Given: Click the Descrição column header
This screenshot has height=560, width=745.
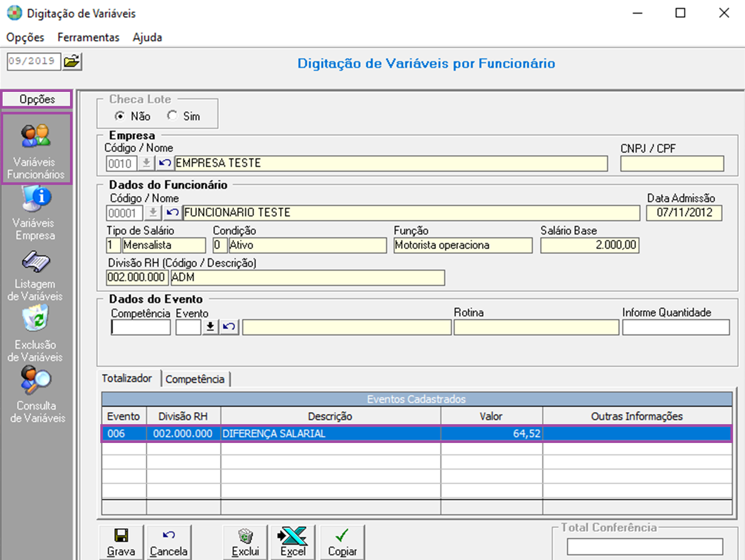Looking at the screenshot, I should tap(331, 416).
